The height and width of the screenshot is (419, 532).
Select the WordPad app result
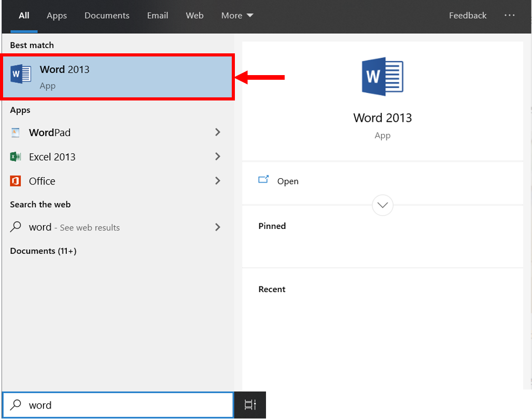click(117, 132)
